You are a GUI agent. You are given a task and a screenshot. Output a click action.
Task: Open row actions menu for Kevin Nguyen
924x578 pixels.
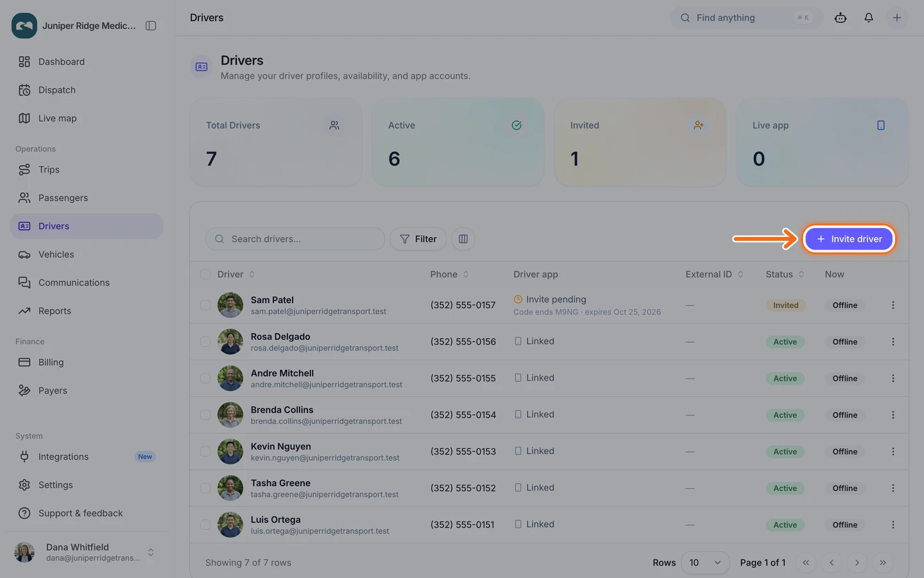[x=893, y=451]
